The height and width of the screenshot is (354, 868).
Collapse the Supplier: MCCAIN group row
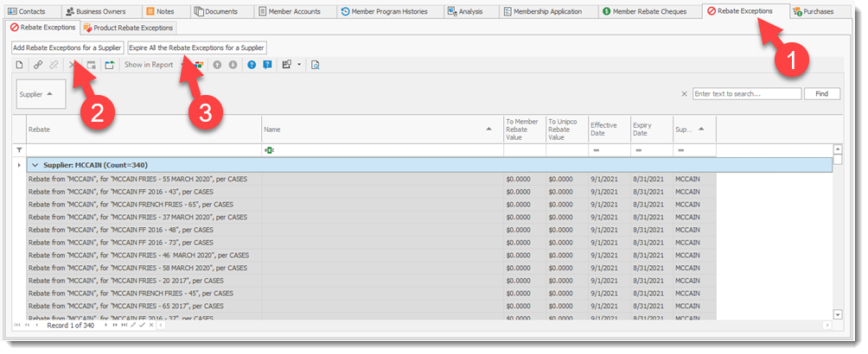tap(35, 165)
